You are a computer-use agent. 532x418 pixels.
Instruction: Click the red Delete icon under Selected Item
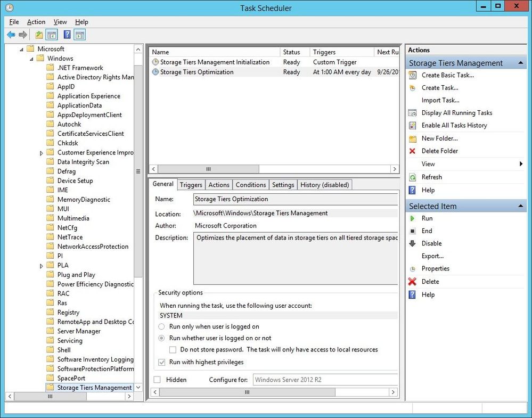tap(413, 282)
